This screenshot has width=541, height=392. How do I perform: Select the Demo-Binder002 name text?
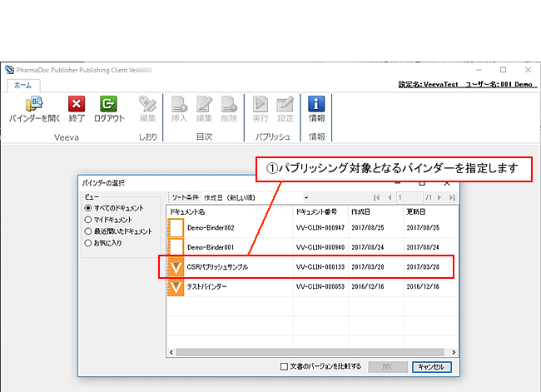211,228
